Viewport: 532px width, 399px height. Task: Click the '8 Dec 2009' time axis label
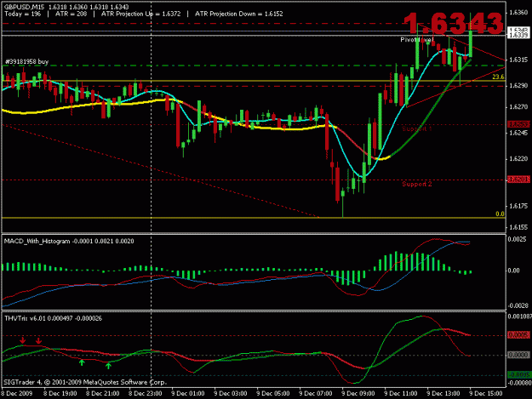tap(17, 393)
